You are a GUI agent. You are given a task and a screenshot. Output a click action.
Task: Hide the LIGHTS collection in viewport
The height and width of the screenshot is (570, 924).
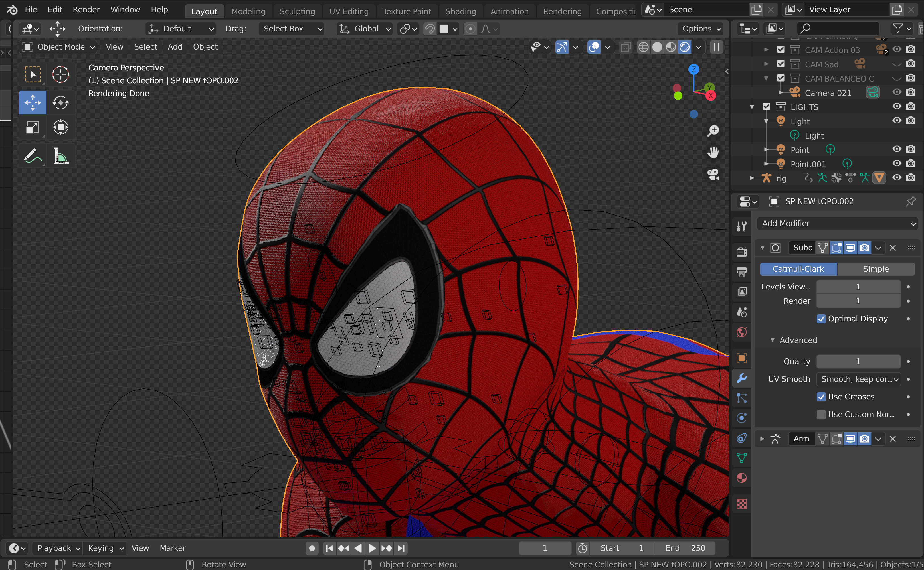[896, 107]
